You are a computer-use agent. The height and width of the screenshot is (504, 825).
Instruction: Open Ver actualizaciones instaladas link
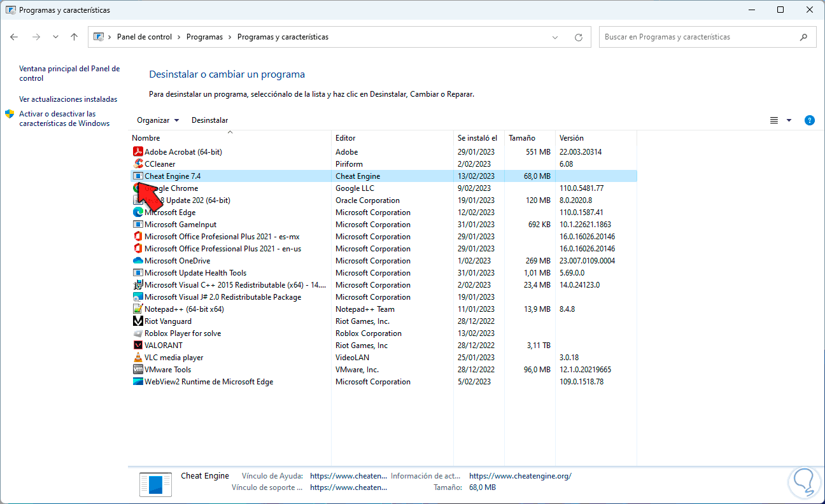tap(68, 99)
